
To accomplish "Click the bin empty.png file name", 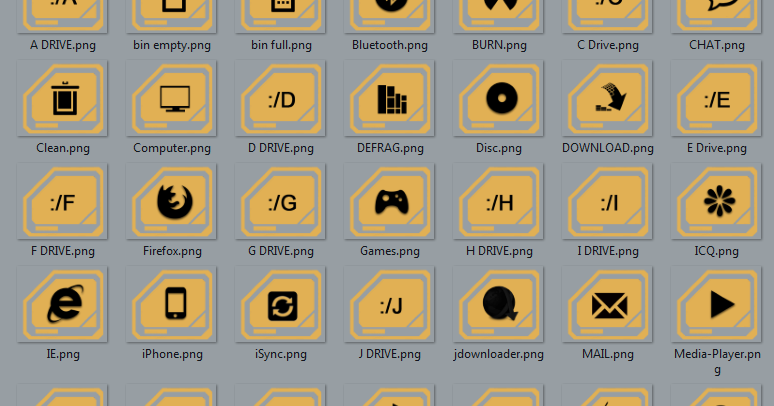I will tap(172, 45).
